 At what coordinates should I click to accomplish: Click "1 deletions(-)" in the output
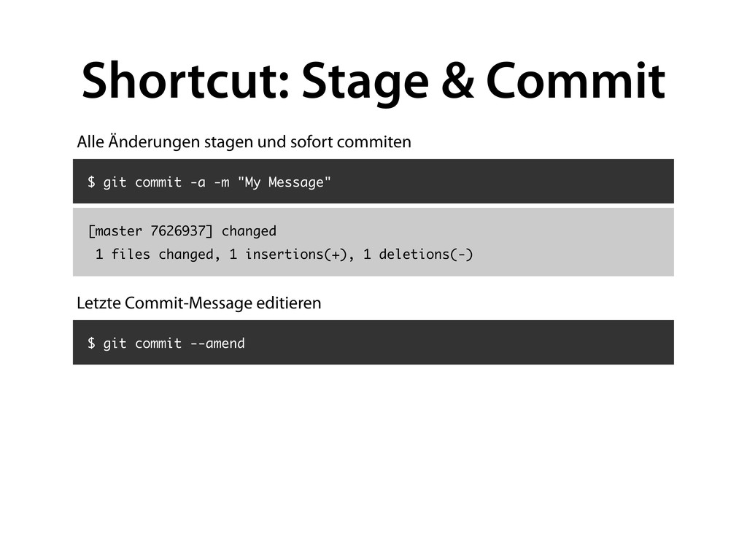pos(417,254)
